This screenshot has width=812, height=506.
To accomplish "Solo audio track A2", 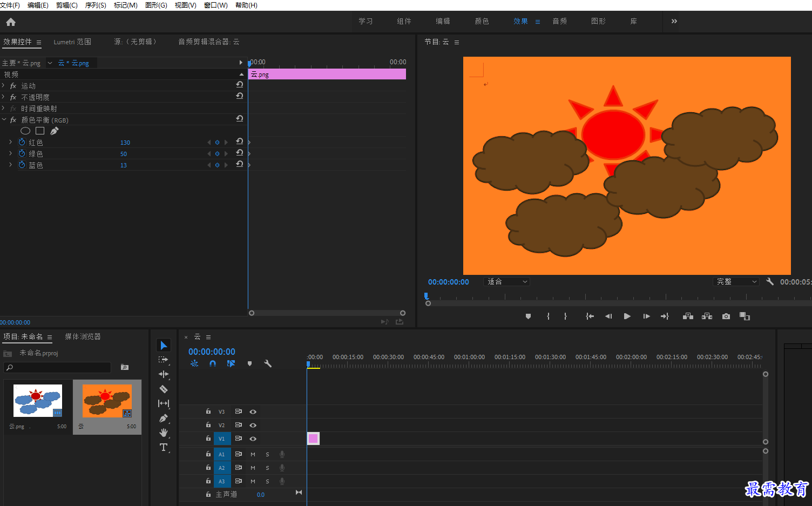I will click(x=267, y=468).
